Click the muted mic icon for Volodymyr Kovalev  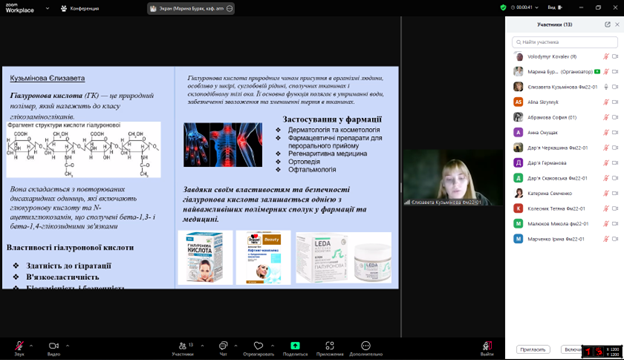click(x=606, y=56)
